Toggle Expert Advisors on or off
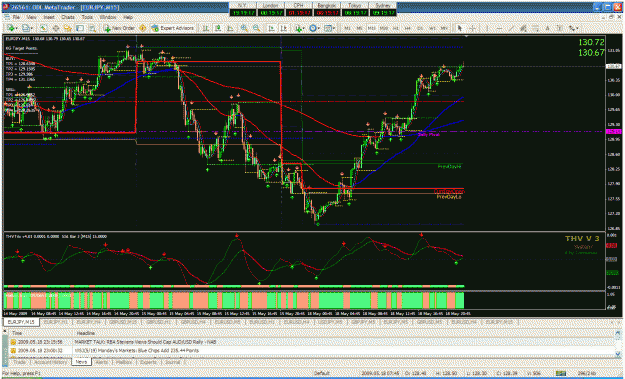 [x=172, y=28]
